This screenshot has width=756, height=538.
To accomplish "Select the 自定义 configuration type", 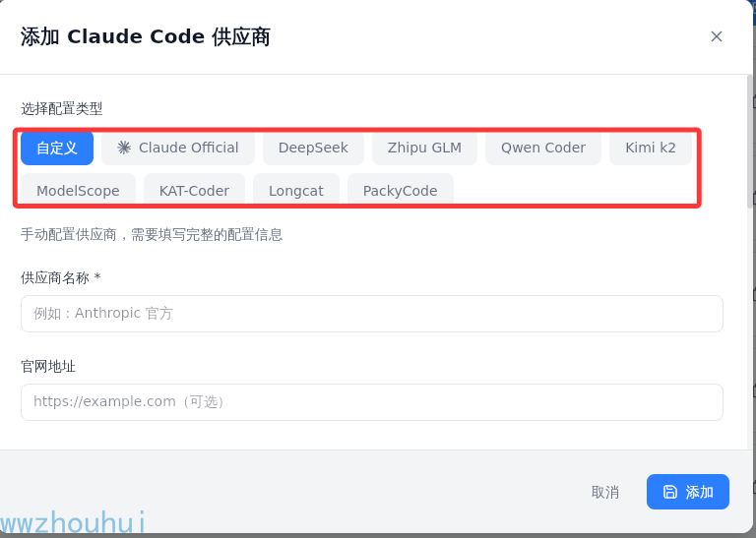I will pos(57,148).
